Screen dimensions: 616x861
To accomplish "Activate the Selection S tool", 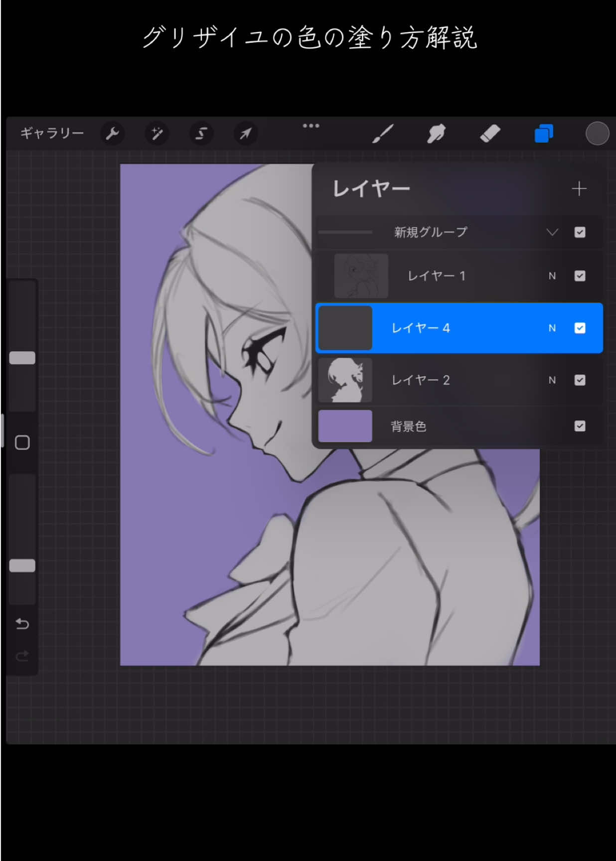I will pyautogui.click(x=201, y=134).
